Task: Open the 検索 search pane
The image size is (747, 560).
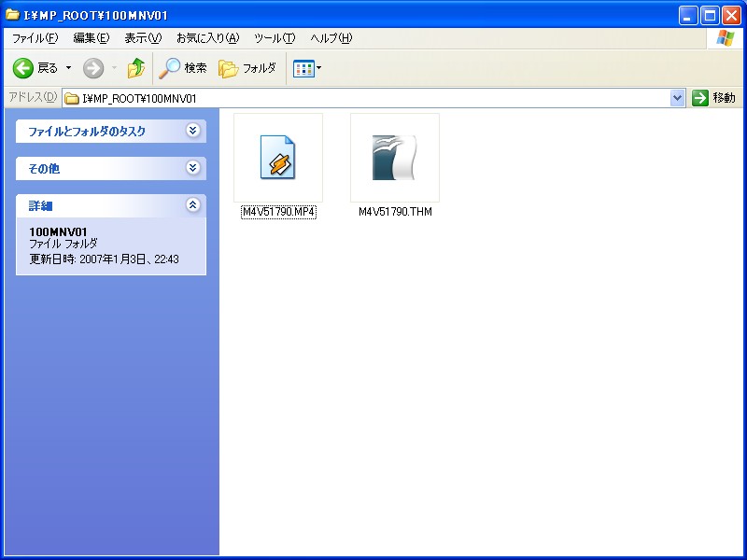Action: pos(182,68)
